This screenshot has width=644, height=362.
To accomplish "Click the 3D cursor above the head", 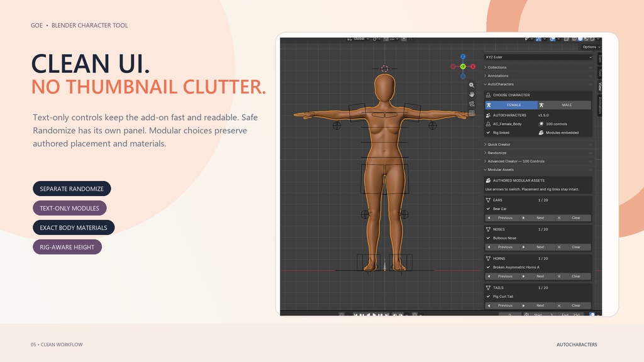I will (x=384, y=69).
